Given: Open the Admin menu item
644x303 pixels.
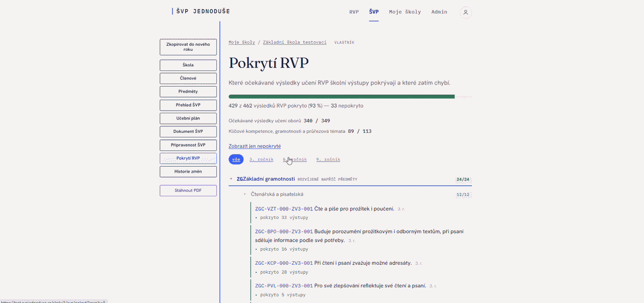Looking at the screenshot, I should 439,12.
